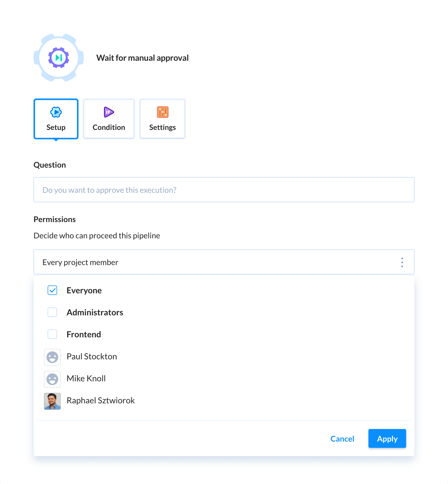Select Raphael Sztwiorok from the member list
Screen dimensions: 448x484
coord(101,400)
